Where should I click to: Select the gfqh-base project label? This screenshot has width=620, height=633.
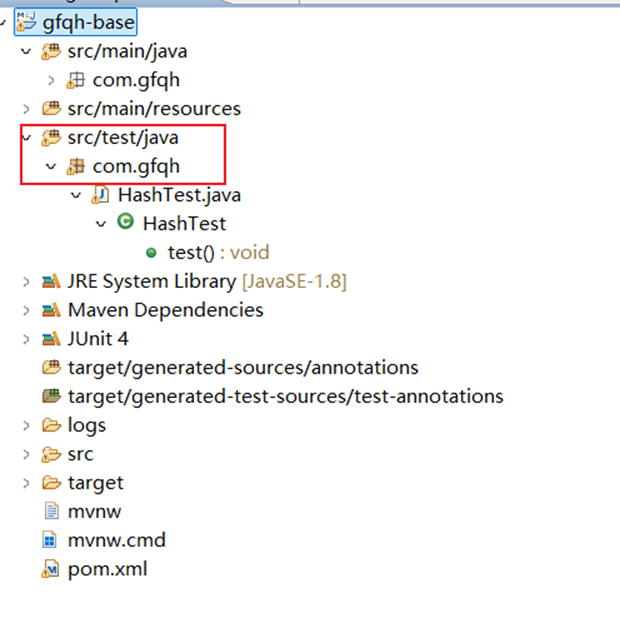pos(88,23)
